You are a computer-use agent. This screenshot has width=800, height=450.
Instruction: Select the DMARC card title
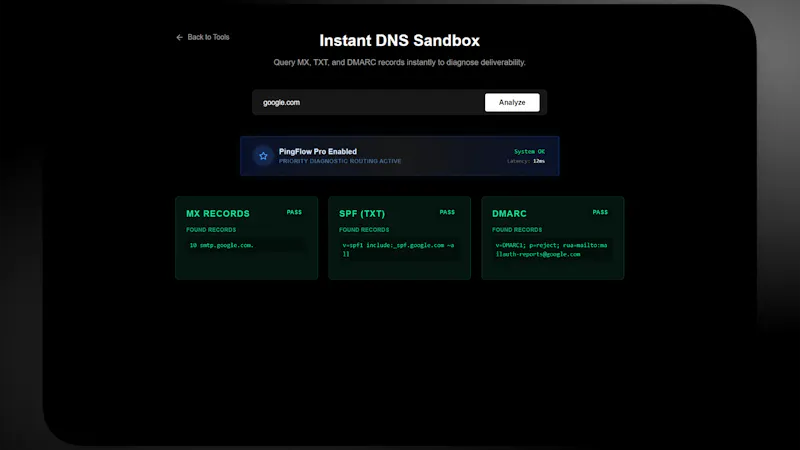coord(509,214)
